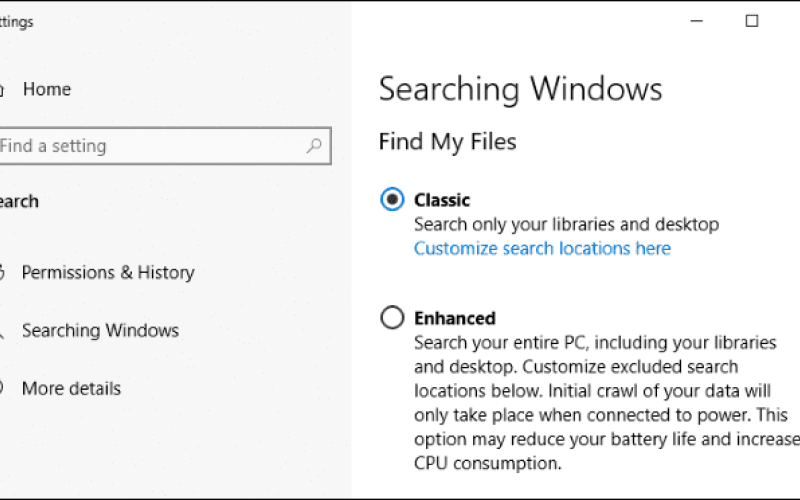
Task: Minimize the Settings window
Action: pyautogui.click(x=696, y=21)
